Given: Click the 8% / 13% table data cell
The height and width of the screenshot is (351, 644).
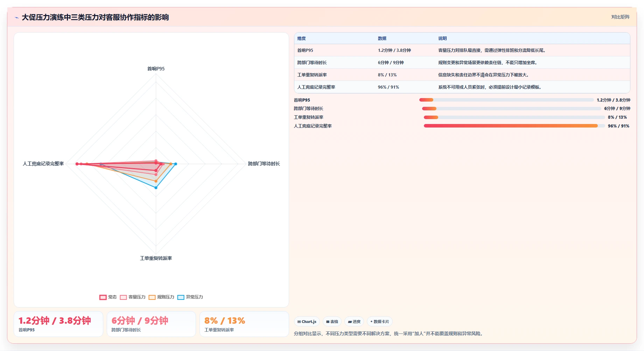Looking at the screenshot, I should (x=405, y=75).
